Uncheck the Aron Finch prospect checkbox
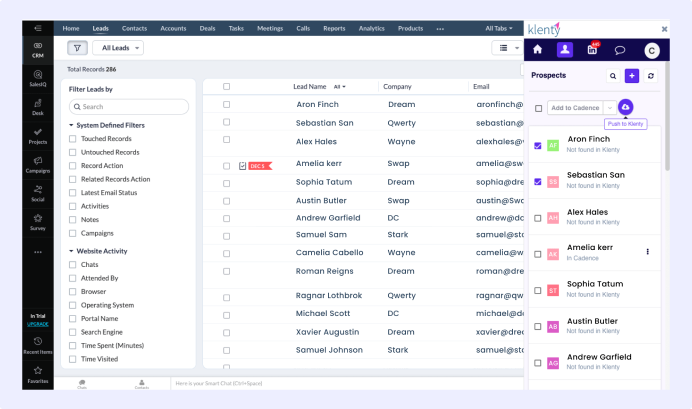 (x=539, y=145)
